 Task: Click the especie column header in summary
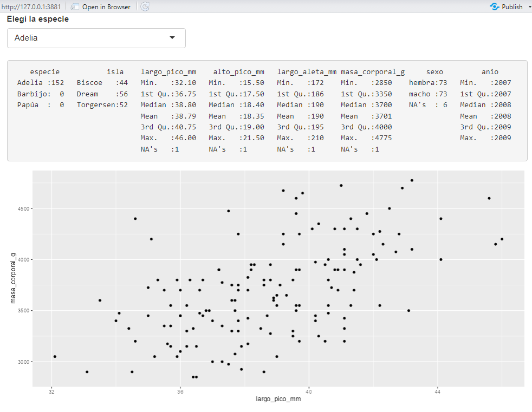point(45,71)
